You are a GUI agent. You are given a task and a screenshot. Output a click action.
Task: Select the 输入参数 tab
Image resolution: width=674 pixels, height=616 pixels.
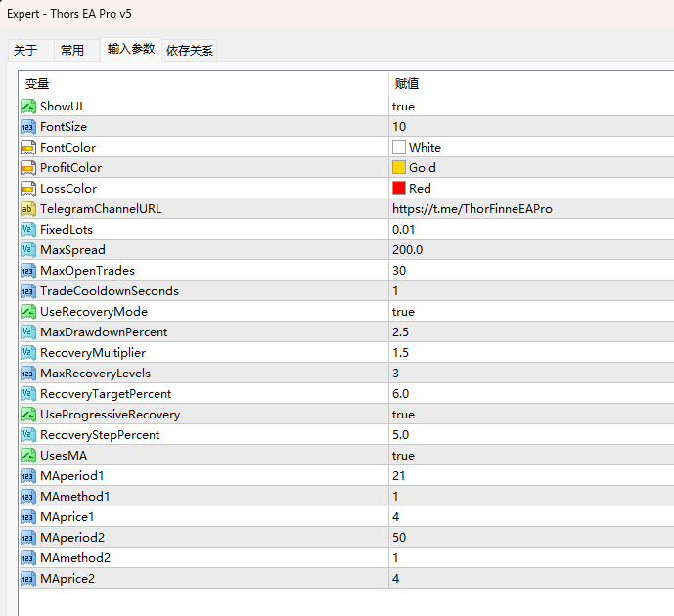click(x=131, y=49)
